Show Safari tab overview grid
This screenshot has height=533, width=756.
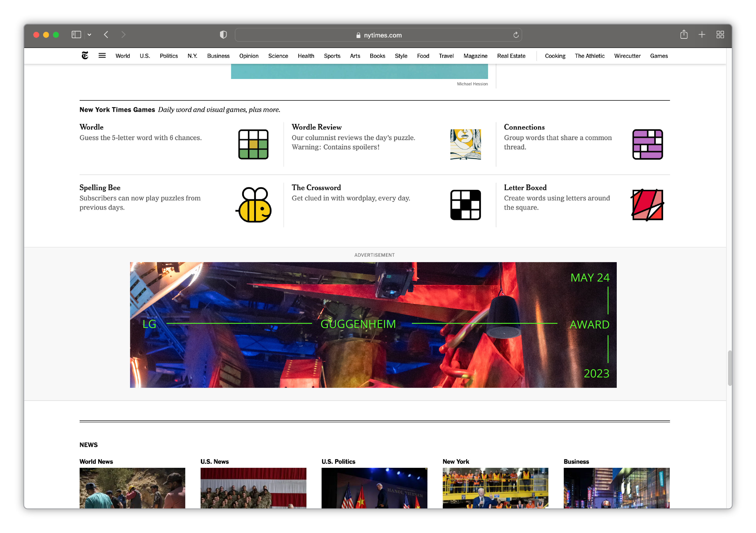coord(720,35)
